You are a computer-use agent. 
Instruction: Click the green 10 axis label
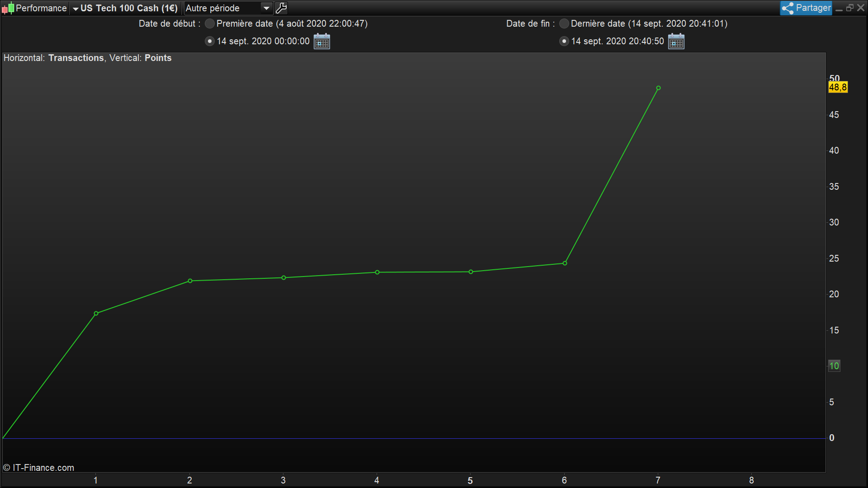[834, 366]
